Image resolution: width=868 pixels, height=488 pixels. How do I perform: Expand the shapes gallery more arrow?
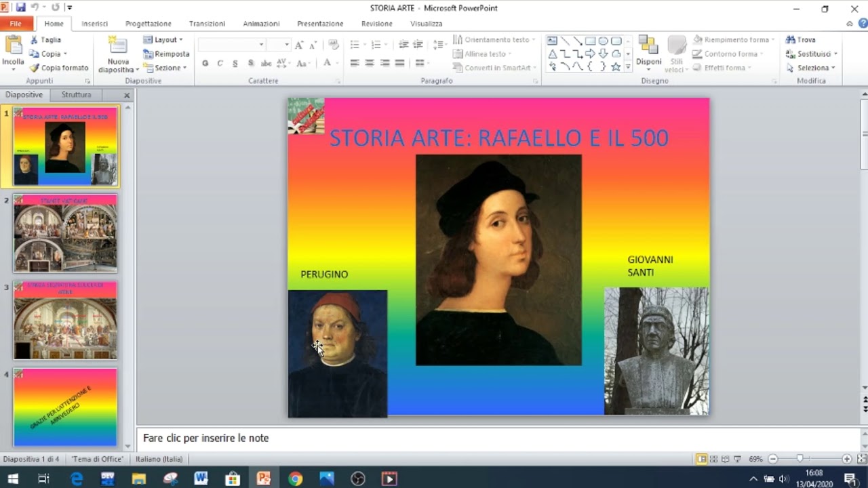pyautogui.click(x=628, y=66)
